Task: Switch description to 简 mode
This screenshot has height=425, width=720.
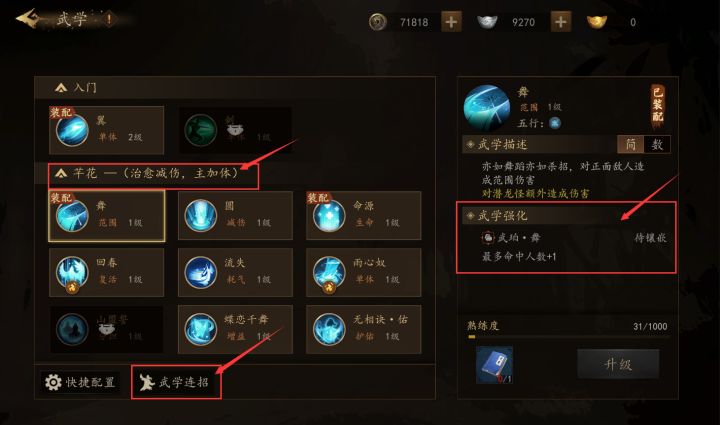Action: point(631,145)
